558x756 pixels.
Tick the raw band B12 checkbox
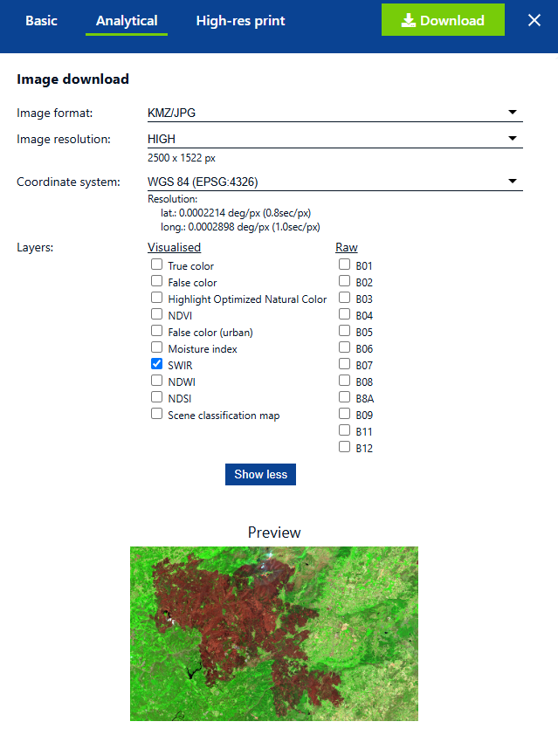(345, 447)
